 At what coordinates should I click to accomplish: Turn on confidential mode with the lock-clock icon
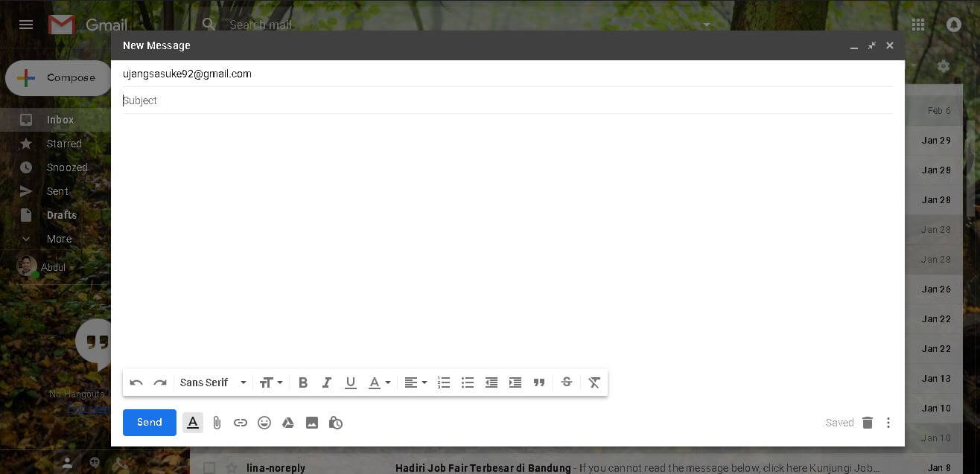(336, 423)
